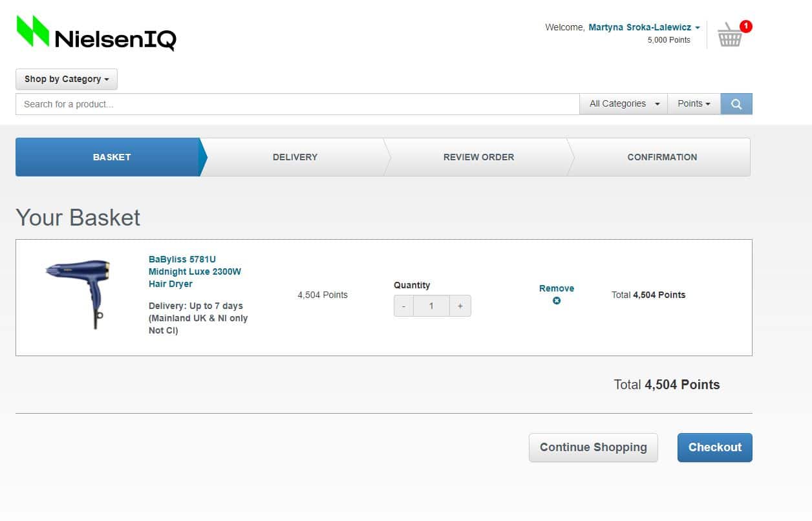The width and height of the screenshot is (812, 521).
Task: Open the Points filter dropdown
Action: click(x=694, y=104)
